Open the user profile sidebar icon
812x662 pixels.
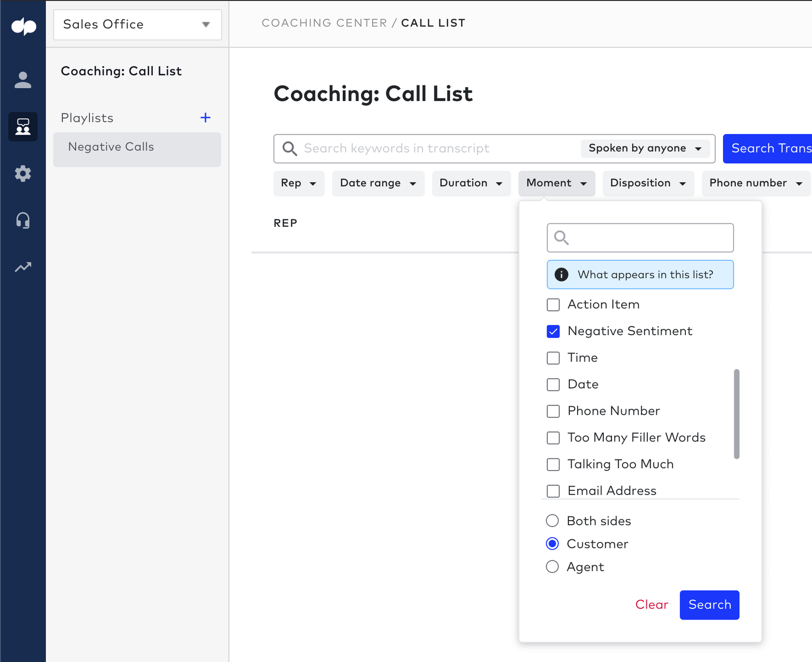23,80
